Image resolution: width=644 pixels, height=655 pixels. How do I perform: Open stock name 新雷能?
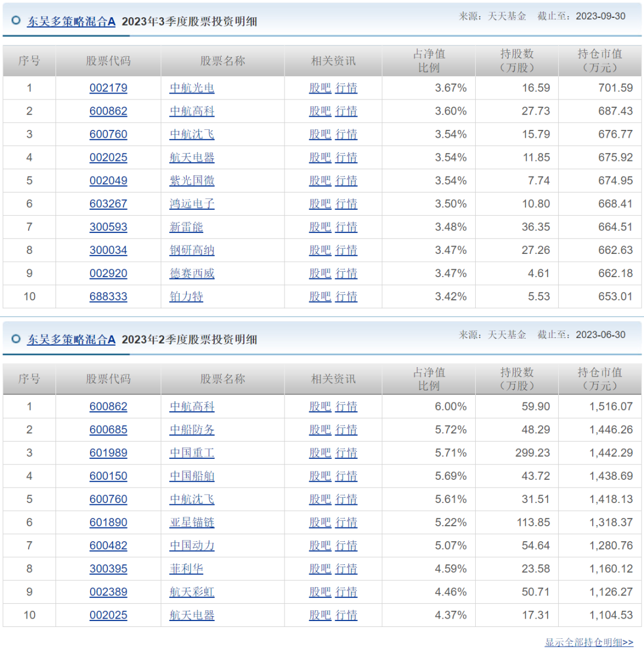(x=186, y=227)
